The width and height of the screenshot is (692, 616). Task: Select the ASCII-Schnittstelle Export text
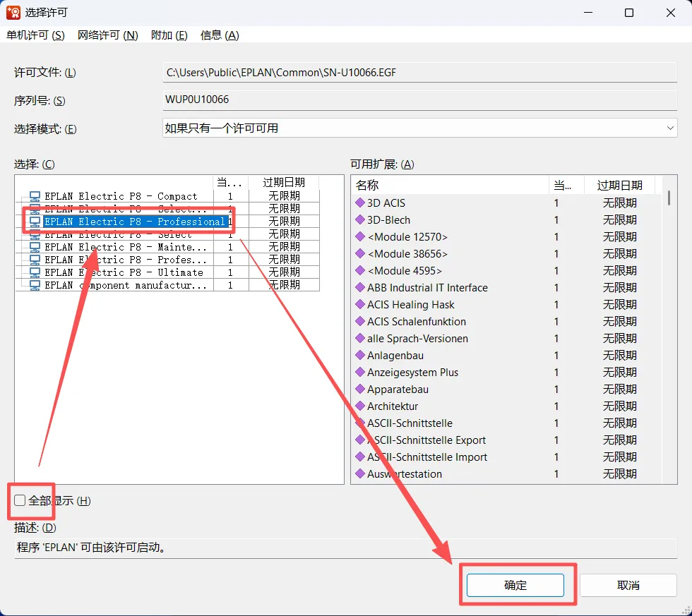pyautogui.click(x=426, y=440)
